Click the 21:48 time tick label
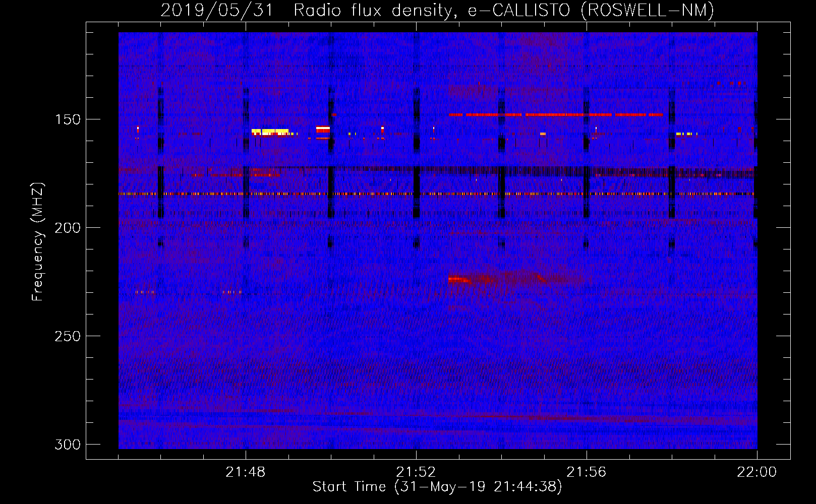 [x=246, y=472]
